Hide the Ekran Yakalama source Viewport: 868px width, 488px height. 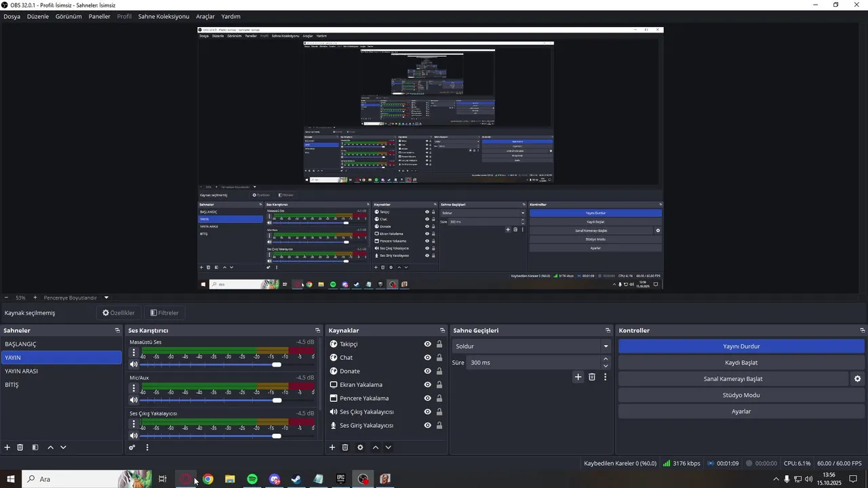coord(427,385)
